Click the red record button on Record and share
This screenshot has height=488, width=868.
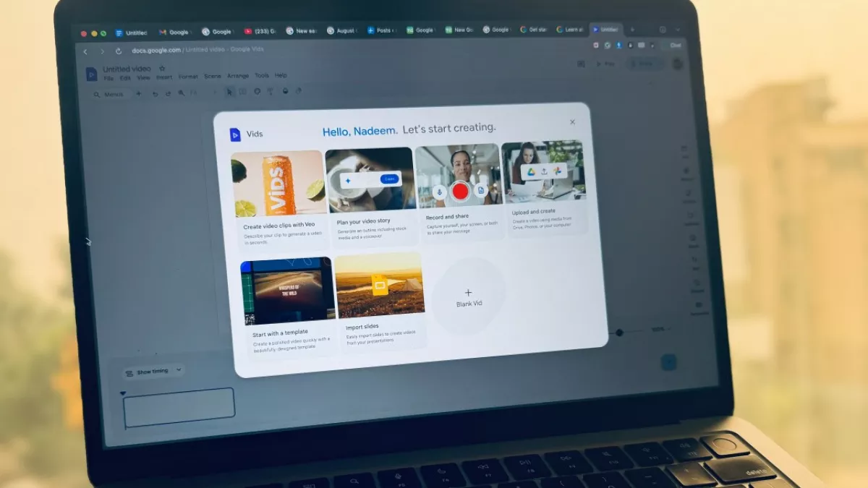(460, 192)
